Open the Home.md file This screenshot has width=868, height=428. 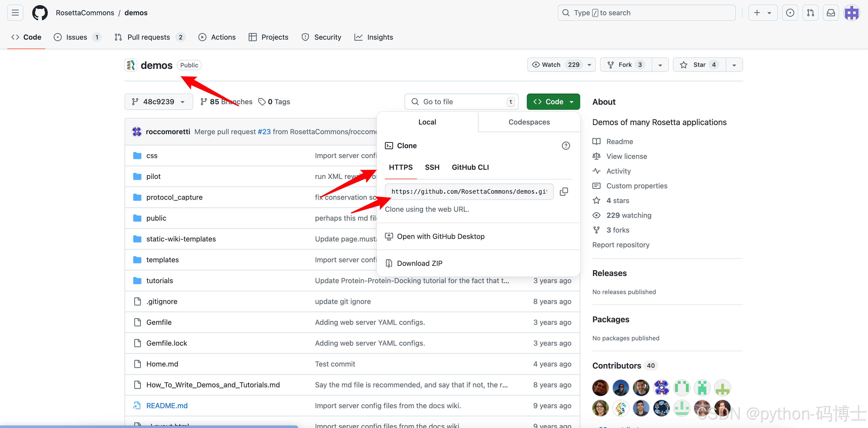click(x=162, y=364)
